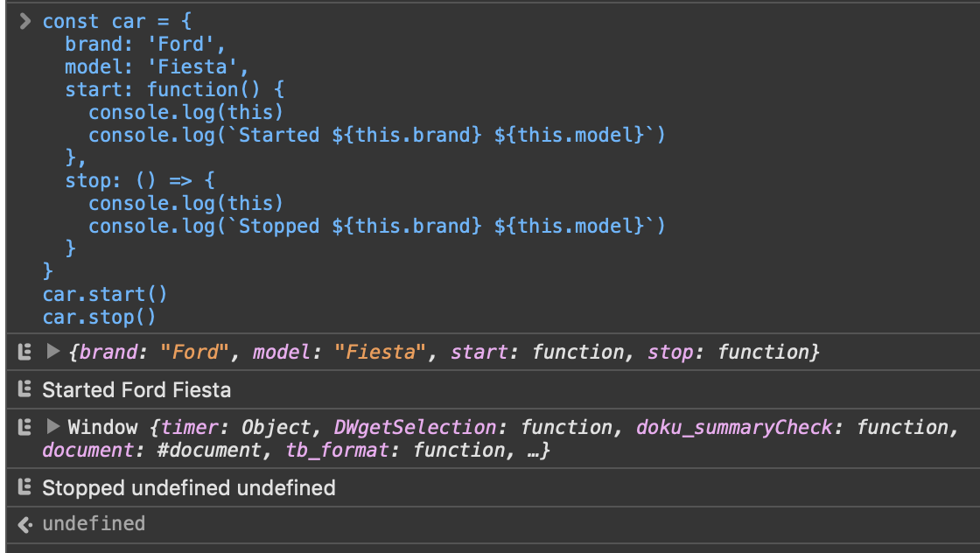Screen dimensions: 980x553
Task: Click the log icon next to Started Ford Fiesta
Action: 24,389
